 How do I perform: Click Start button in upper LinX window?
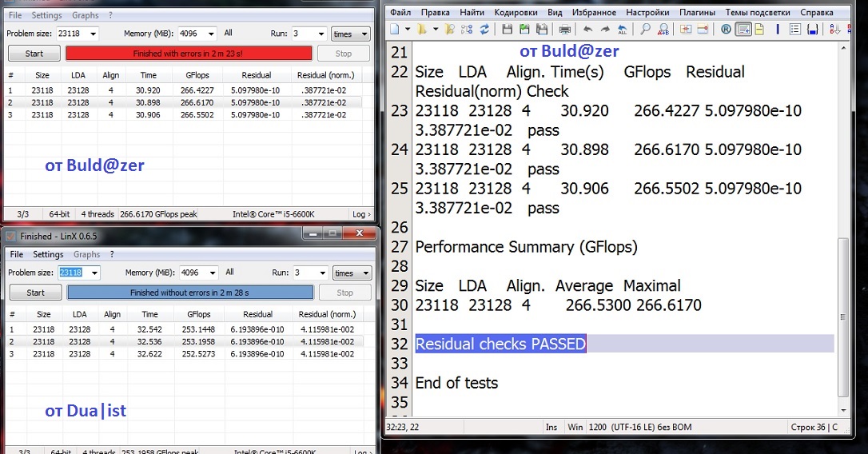pyautogui.click(x=34, y=54)
